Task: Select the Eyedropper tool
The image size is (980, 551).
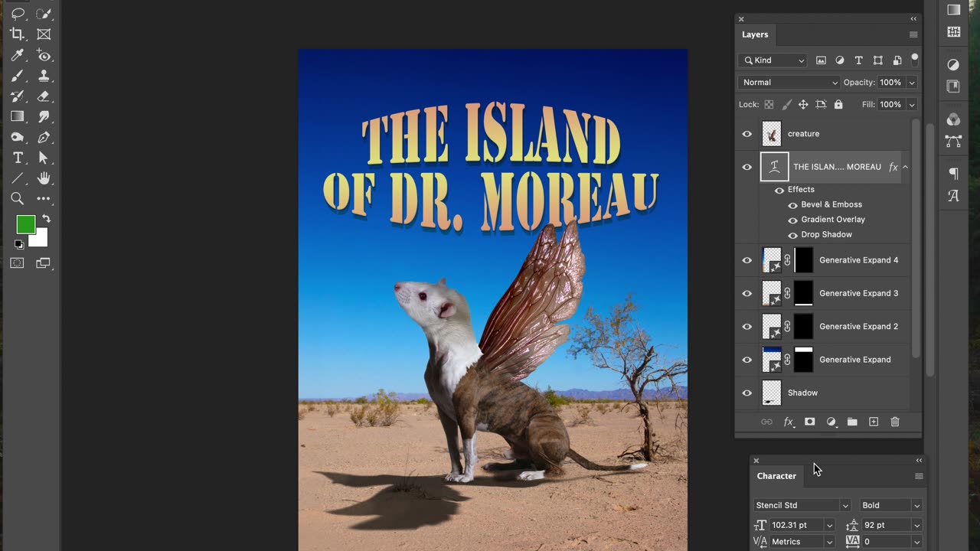Action: [x=18, y=55]
